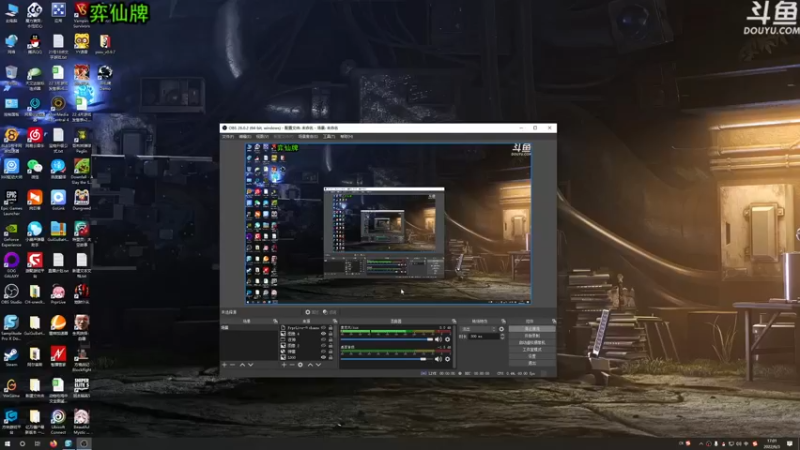
Task: Open the PrprLive desktop shortcut
Action: (x=58, y=294)
